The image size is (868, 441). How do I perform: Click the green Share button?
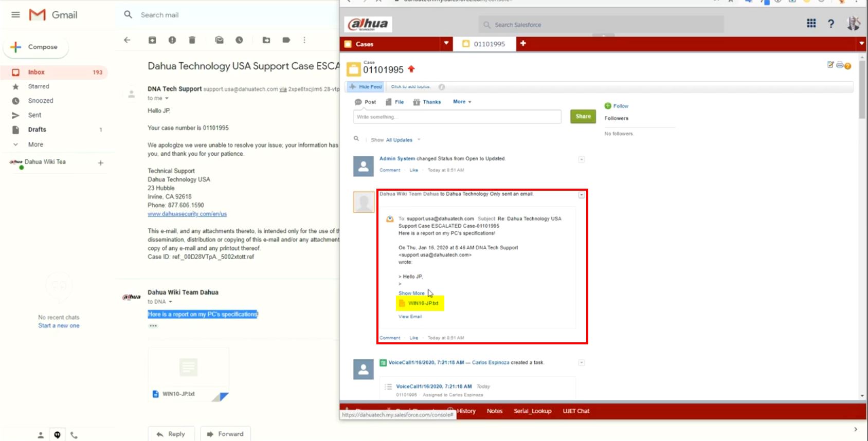tap(583, 117)
